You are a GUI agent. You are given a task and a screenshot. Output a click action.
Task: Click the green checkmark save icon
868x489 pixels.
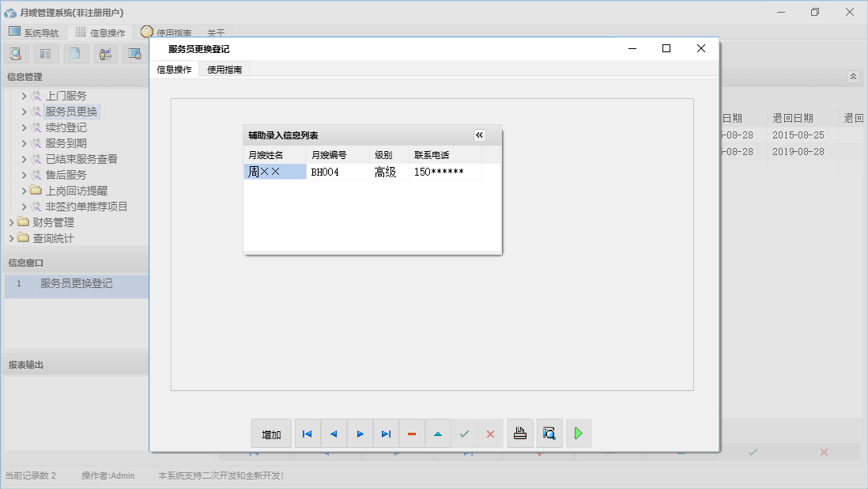tap(465, 434)
